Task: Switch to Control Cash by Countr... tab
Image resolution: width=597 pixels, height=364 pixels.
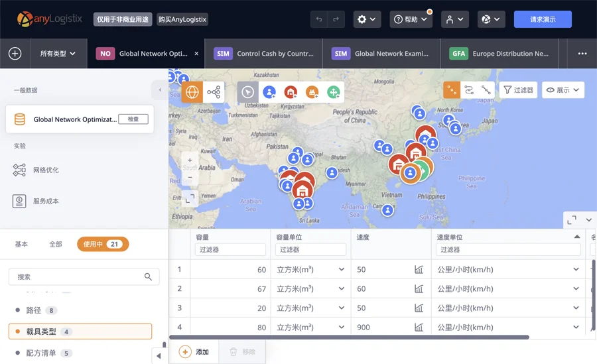Action: [x=264, y=54]
